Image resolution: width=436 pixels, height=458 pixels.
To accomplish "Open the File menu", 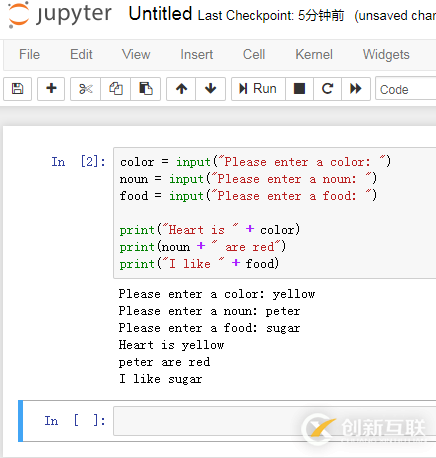I will click(29, 54).
